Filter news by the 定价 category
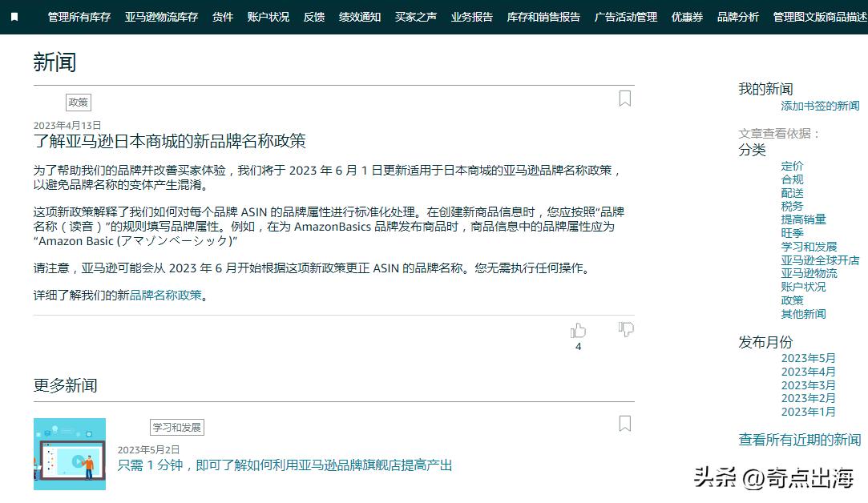 click(x=792, y=166)
